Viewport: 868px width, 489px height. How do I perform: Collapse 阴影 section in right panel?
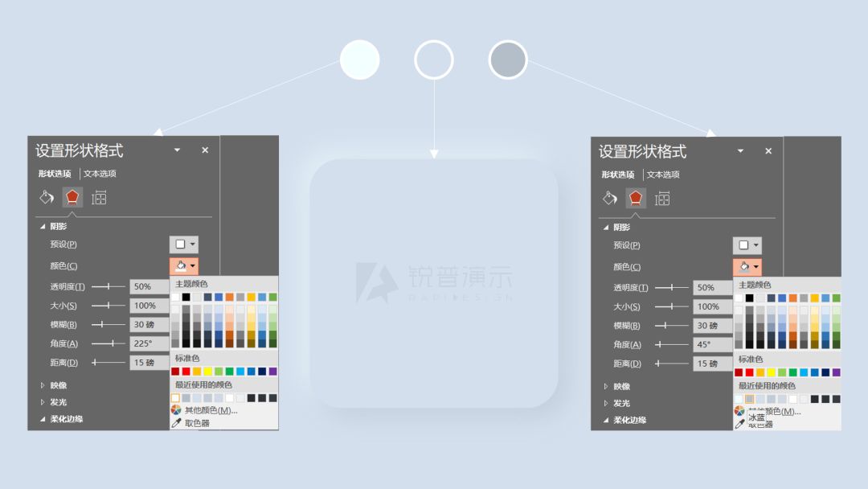[x=606, y=228]
